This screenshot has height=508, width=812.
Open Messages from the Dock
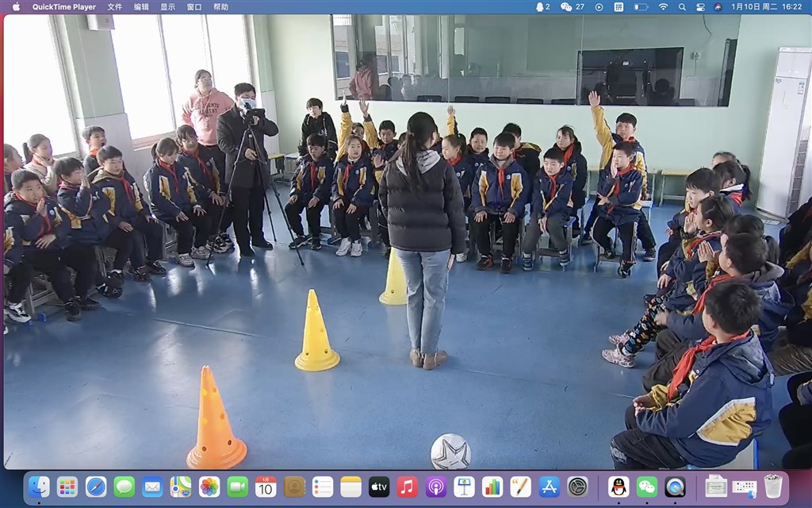[x=124, y=487]
